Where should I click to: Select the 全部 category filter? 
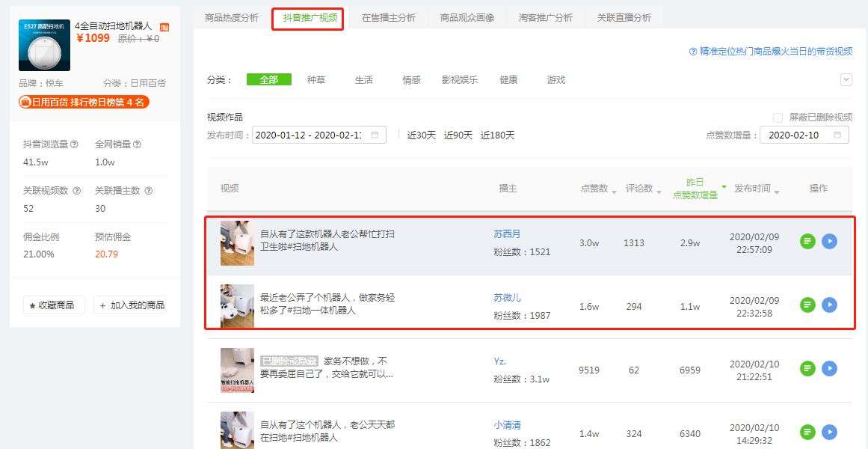point(269,80)
